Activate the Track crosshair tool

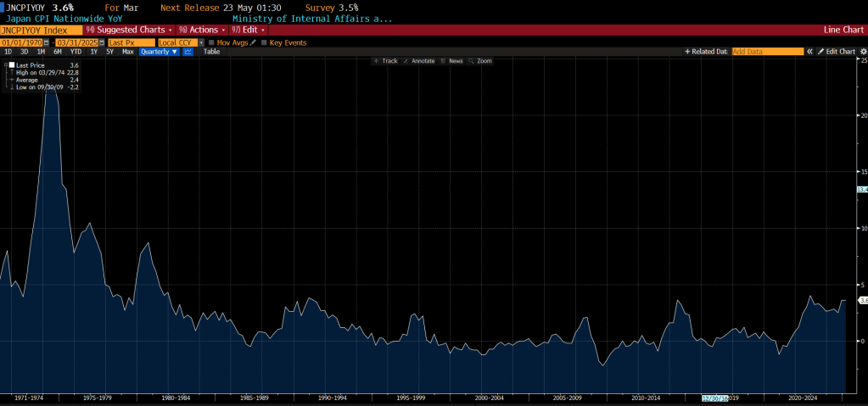point(385,61)
